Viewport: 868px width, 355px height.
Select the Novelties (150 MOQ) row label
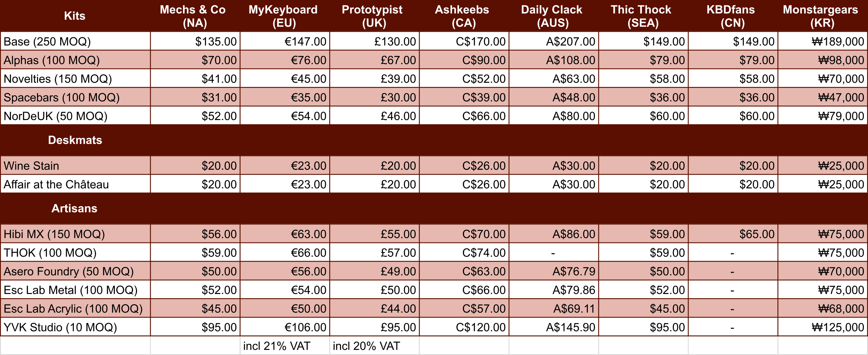pyautogui.click(x=57, y=79)
